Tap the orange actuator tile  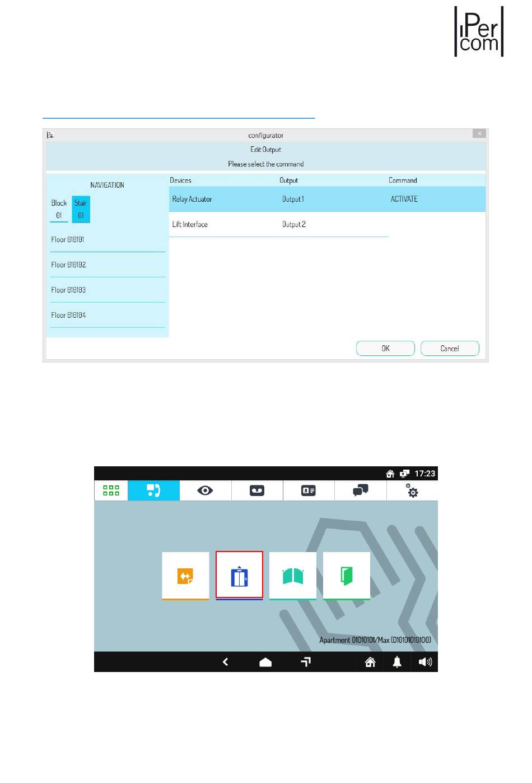tap(185, 576)
